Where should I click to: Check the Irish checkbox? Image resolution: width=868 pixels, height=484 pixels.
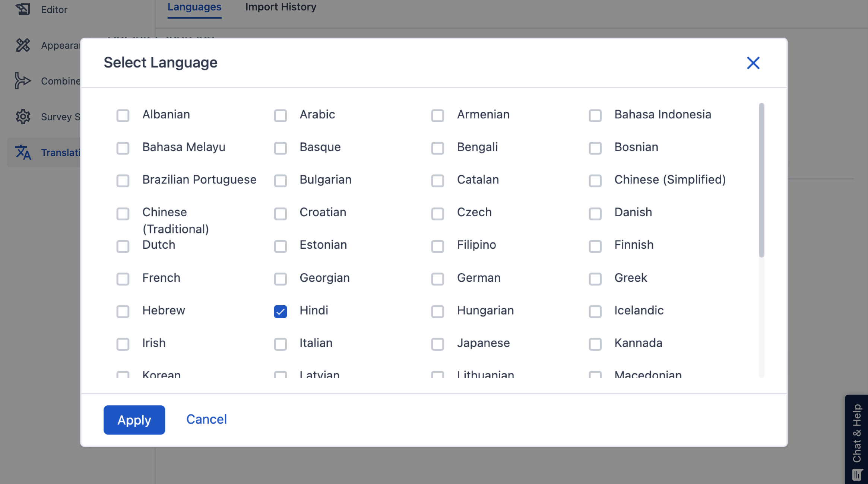[123, 344]
